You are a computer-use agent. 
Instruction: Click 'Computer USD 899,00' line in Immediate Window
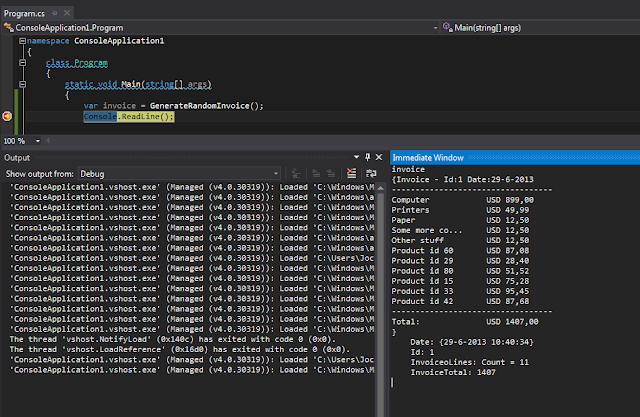coord(462,200)
